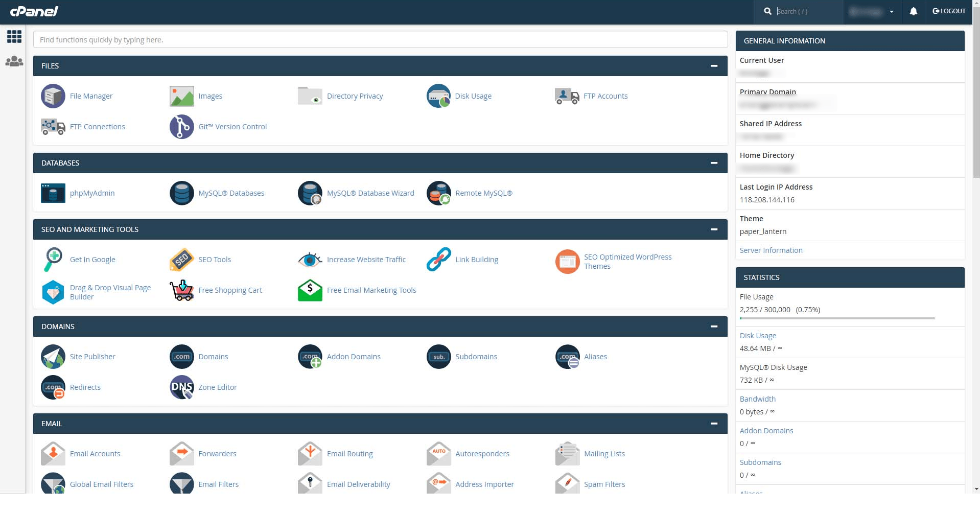Open the Drag & Drop Visual Page Builder icon
The image size is (980, 513).
click(x=53, y=292)
